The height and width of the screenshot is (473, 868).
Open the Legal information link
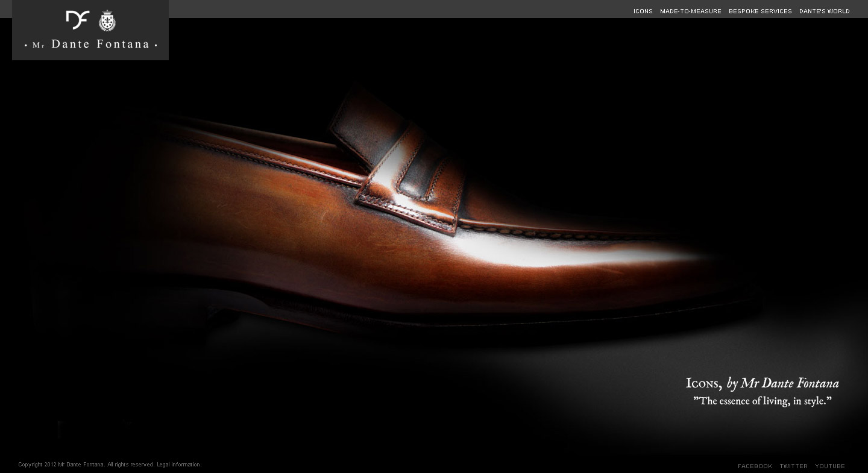pos(179,465)
